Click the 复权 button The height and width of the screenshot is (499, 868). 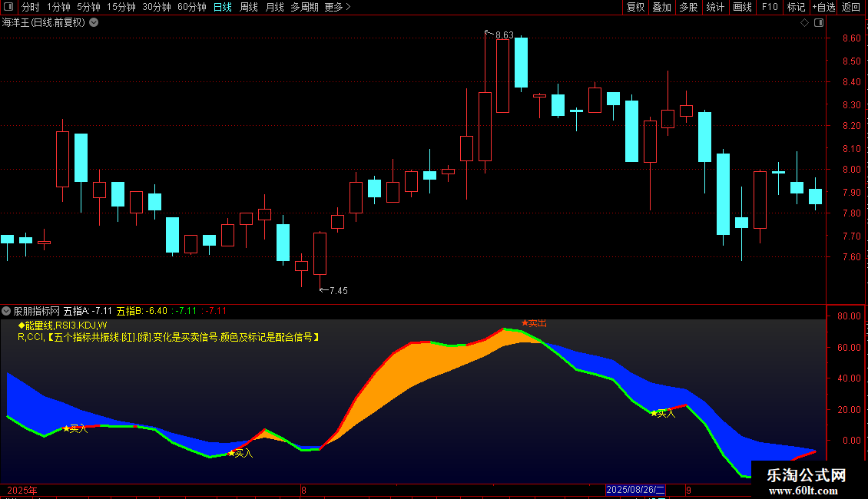[x=635, y=7]
